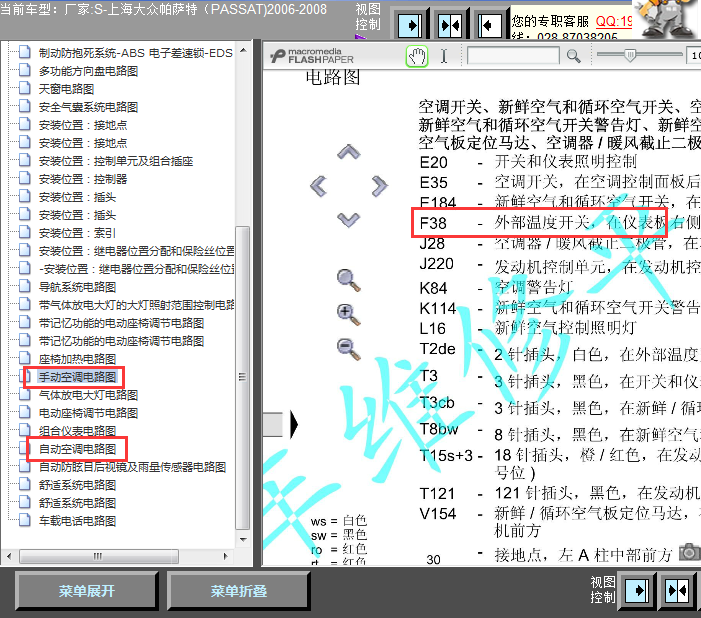The image size is (701, 618).
Task: Open 导航系统电路图 in the tree
Action: coord(77,287)
